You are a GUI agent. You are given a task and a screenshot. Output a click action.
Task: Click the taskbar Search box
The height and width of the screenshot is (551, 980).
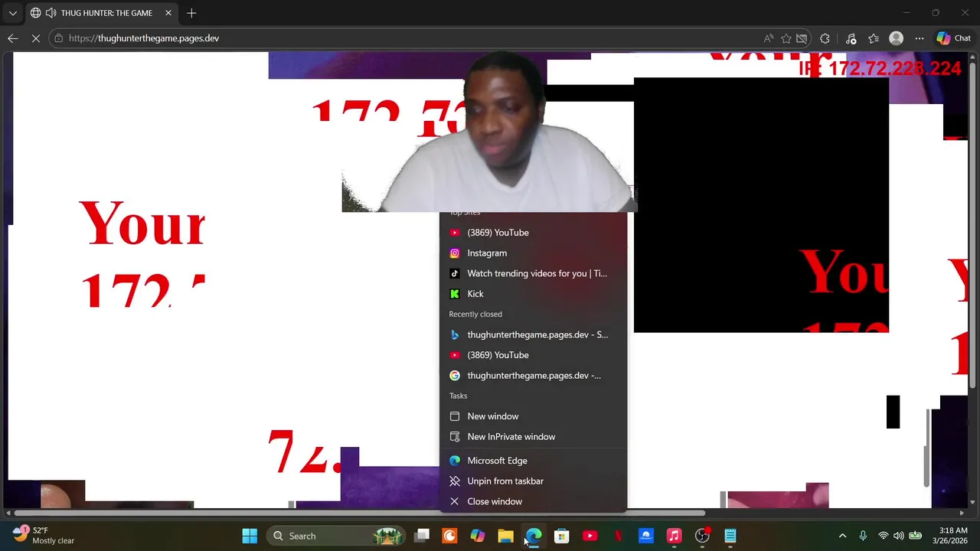coord(336,536)
